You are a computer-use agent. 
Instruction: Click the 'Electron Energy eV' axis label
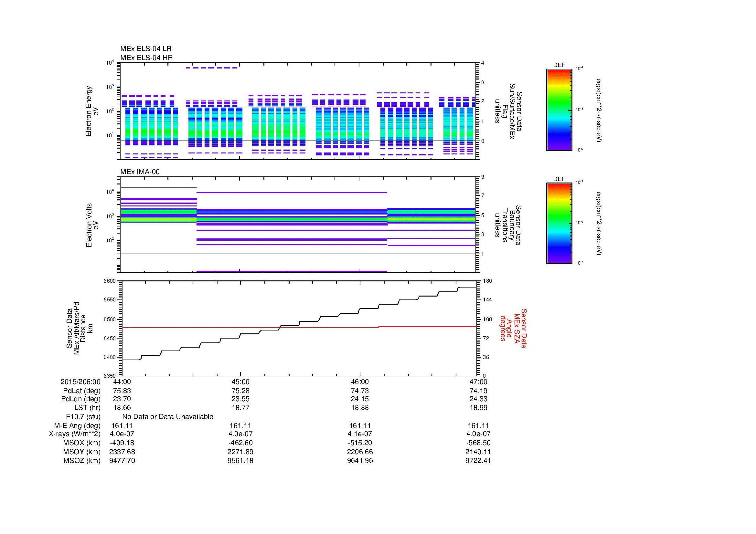tap(92, 111)
